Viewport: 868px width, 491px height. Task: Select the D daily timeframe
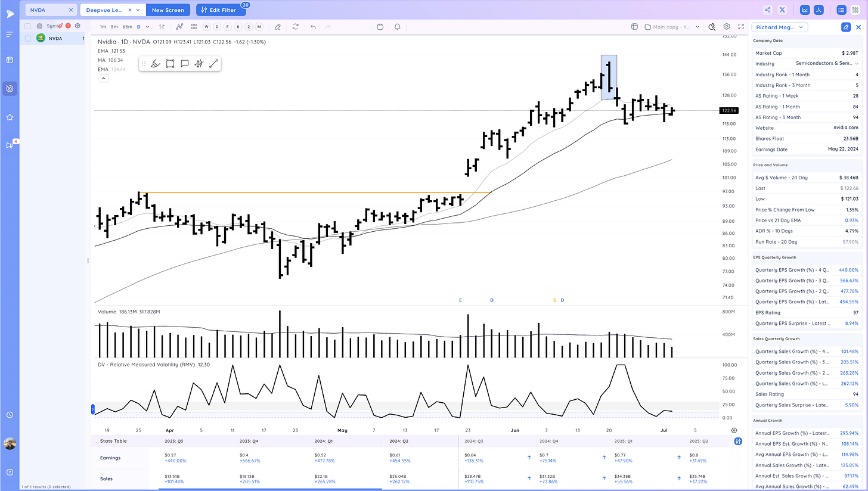coord(139,27)
